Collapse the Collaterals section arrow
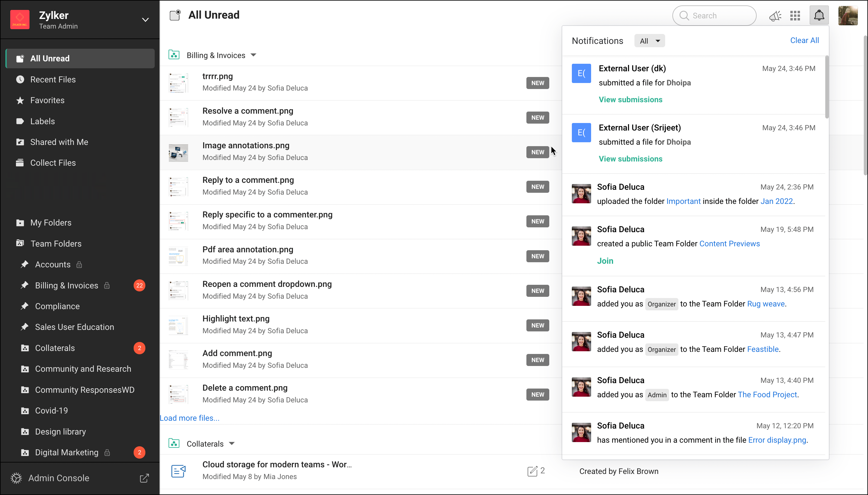This screenshot has width=868, height=495. [232, 443]
